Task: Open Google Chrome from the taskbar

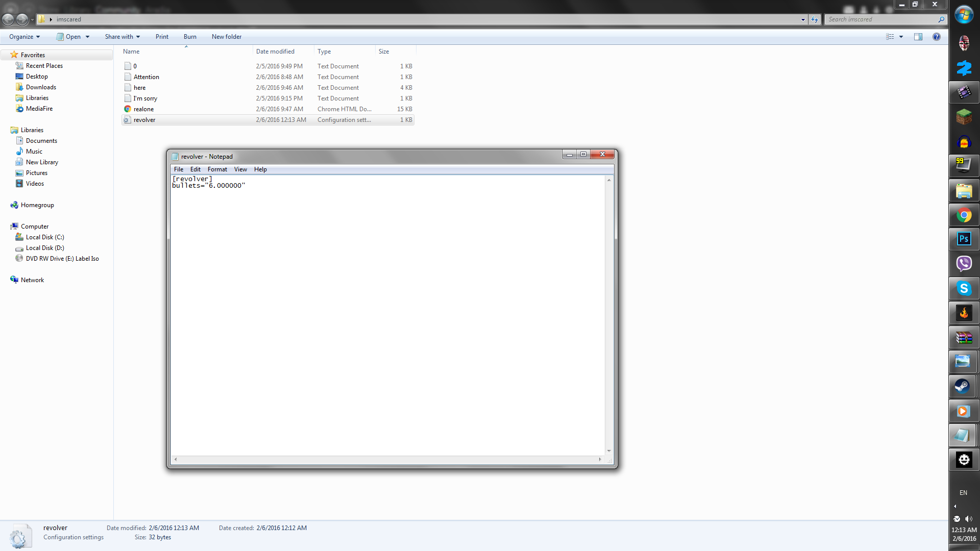Action: pyautogui.click(x=964, y=215)
